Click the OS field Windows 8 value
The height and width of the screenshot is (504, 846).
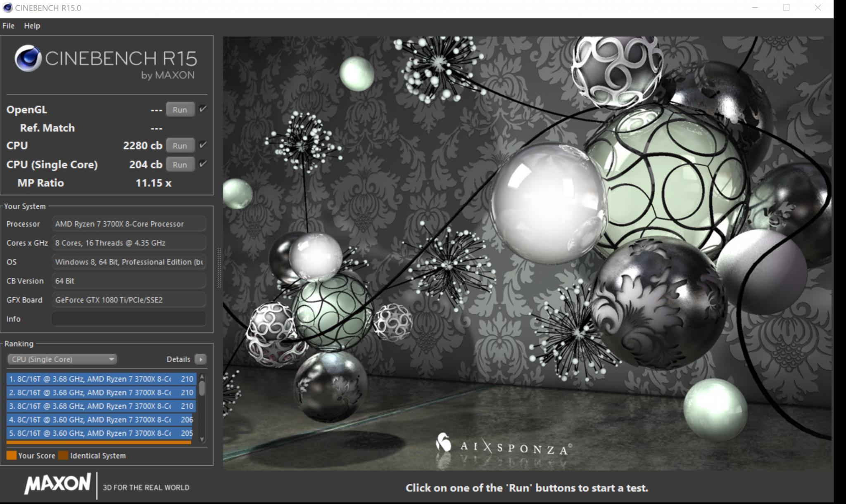[x=129, y=262]
